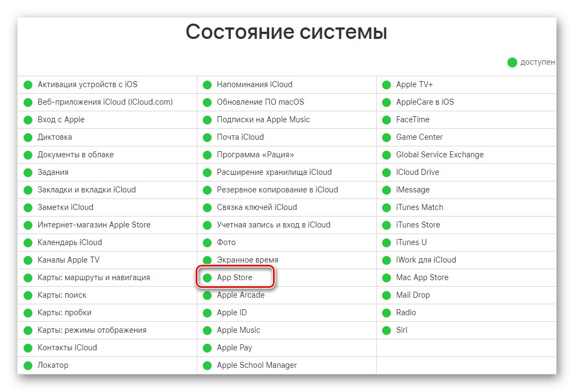574x392 pixels.
Task: Click the green status dot beside App Store
Action: [208, 277]
